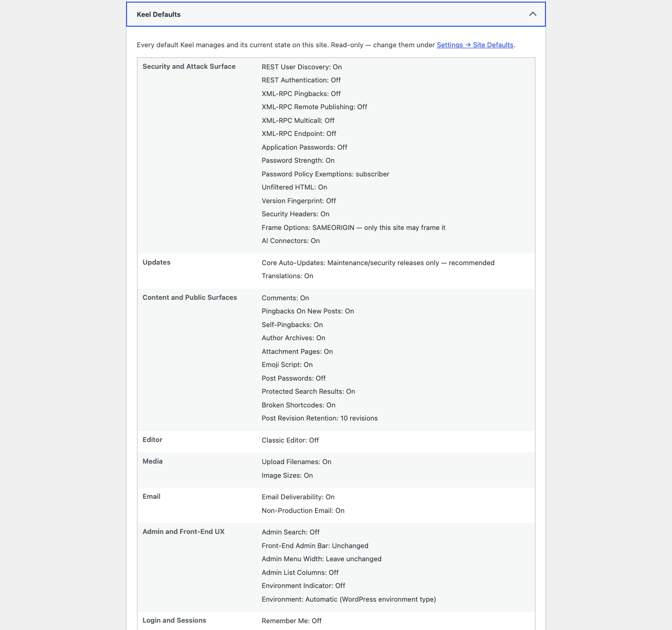Click "XML-RPC Endpoint: Off" entry

[299, 134]
